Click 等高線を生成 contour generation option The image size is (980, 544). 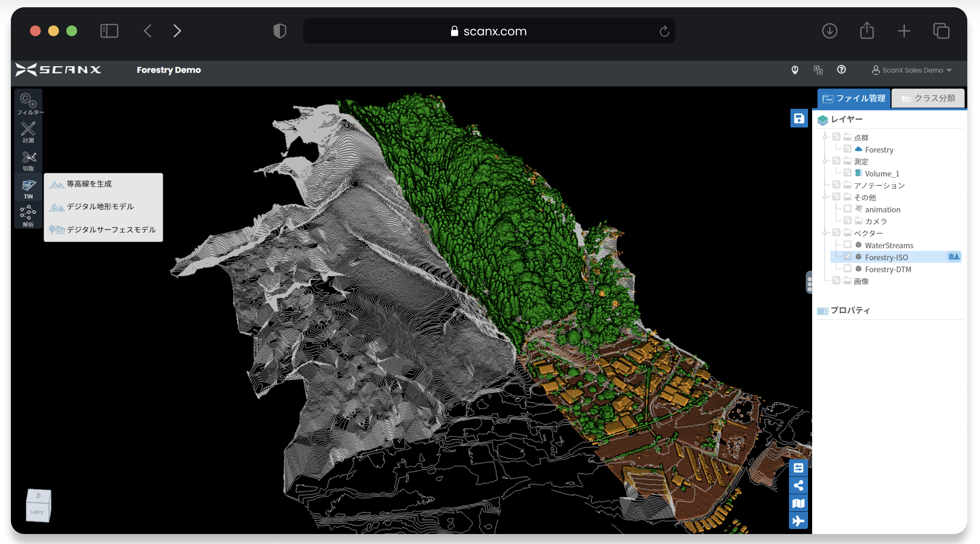tap(89, 184)
